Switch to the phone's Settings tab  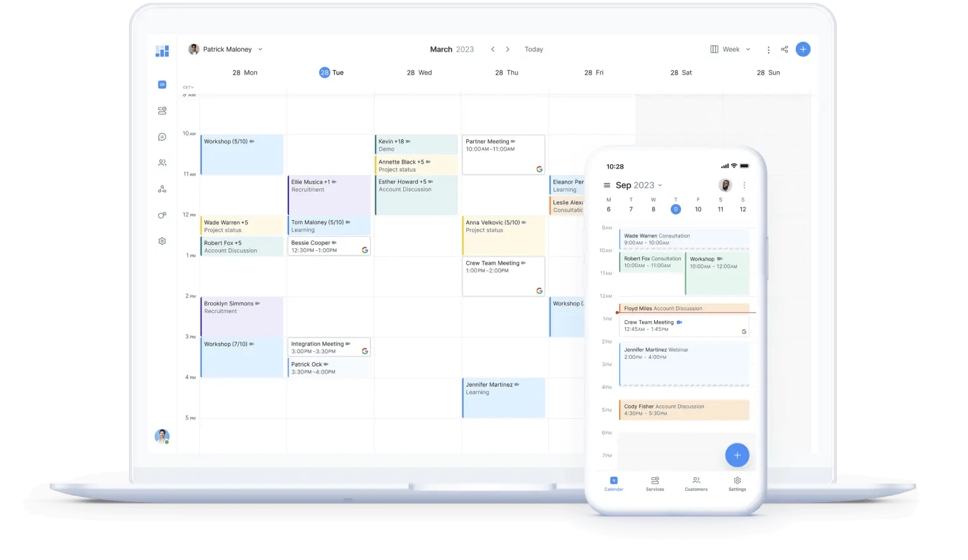point(737,484)
